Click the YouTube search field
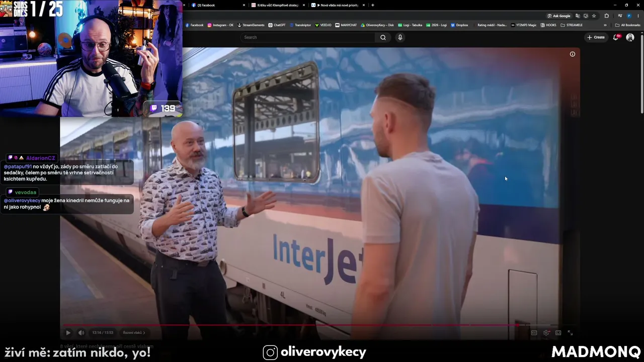The height and width of the screenshot is (362, 644). tap(307, 37)
